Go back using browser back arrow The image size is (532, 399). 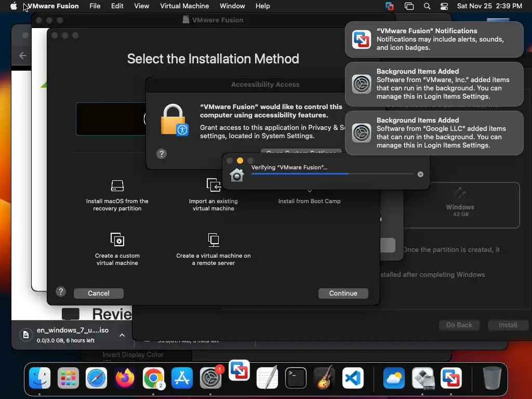coord(23,55)
